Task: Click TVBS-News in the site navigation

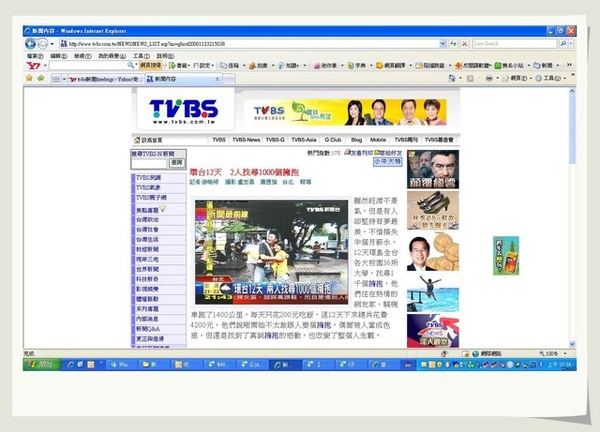Action: (x=246, y=140)
